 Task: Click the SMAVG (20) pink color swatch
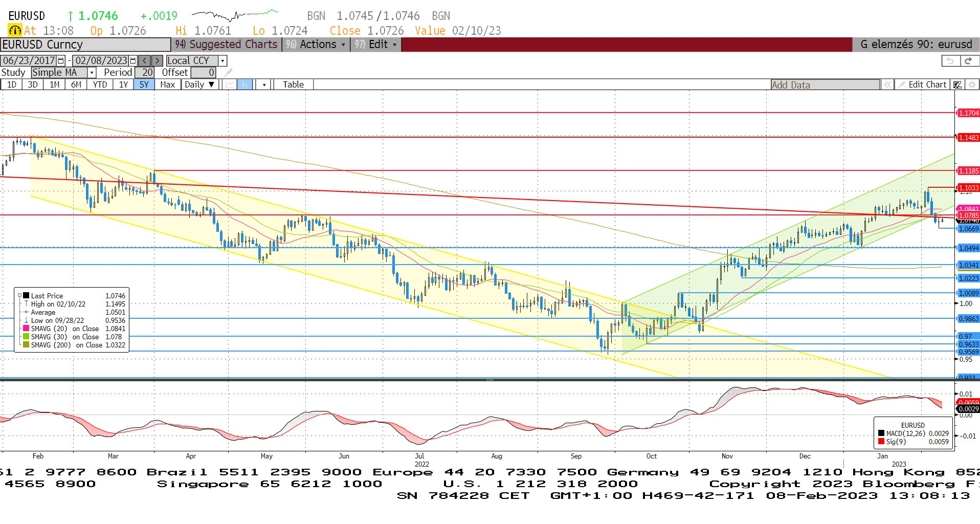coord(26,329)
